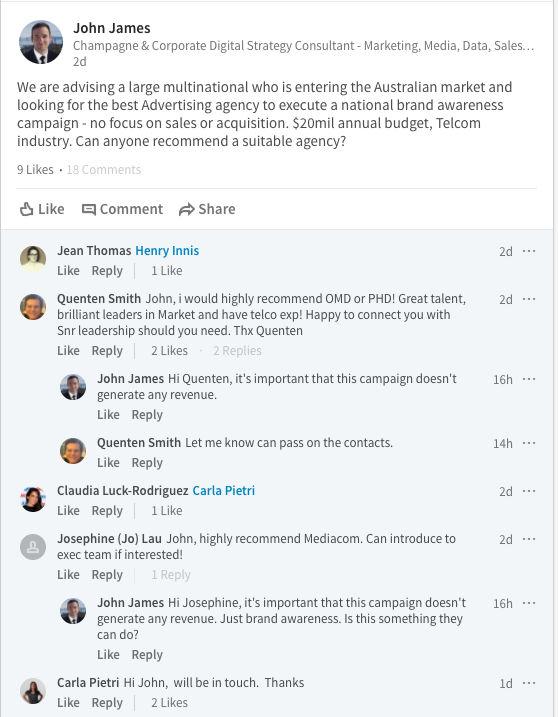Click Claudia Luck-Rodriguez's profile picture

click(x=33, y=499)
